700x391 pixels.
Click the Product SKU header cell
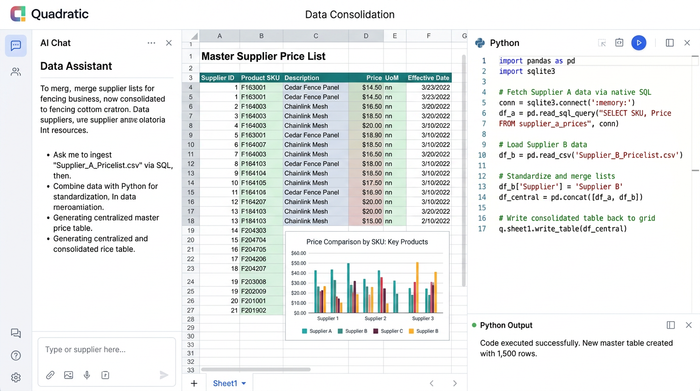(x=261, y=78)
